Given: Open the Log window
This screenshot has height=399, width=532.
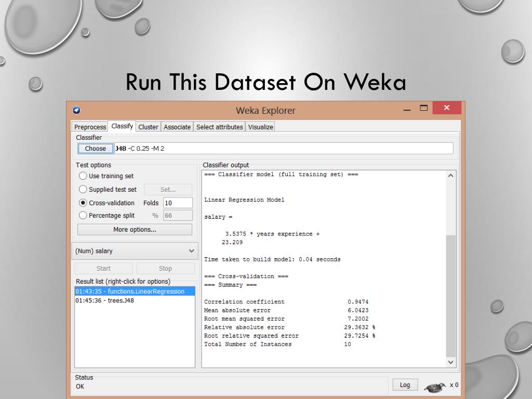Looking at the screenshot, I should point(405,385).
